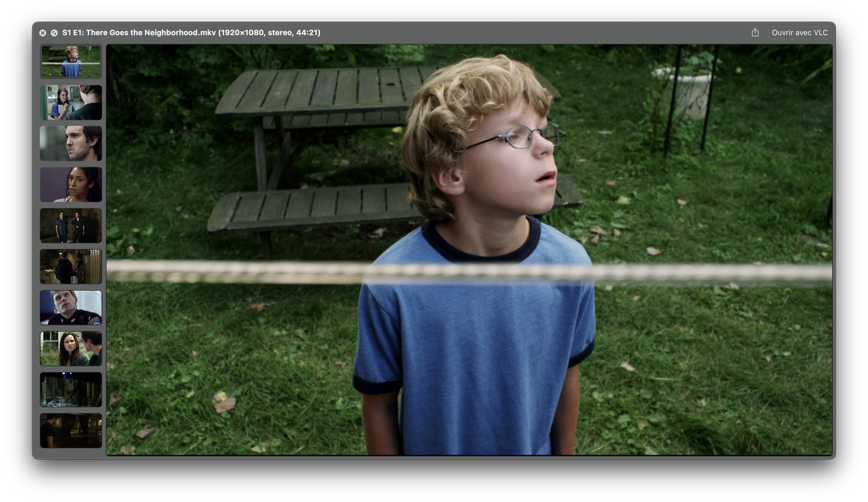Select the thumbnail of frowning man in profile
Image resolution: width=868 pixels, height=502 pixels.
click(71, 144)
